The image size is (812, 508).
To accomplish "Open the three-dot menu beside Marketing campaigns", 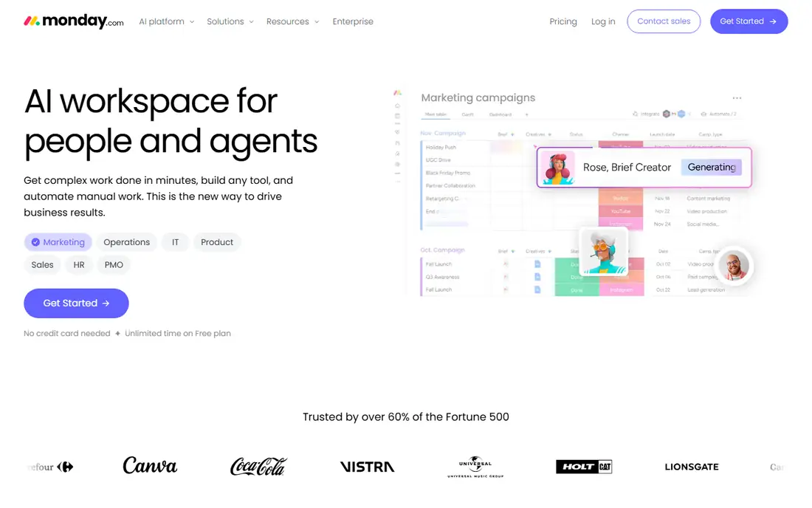I will click(737, 98).
